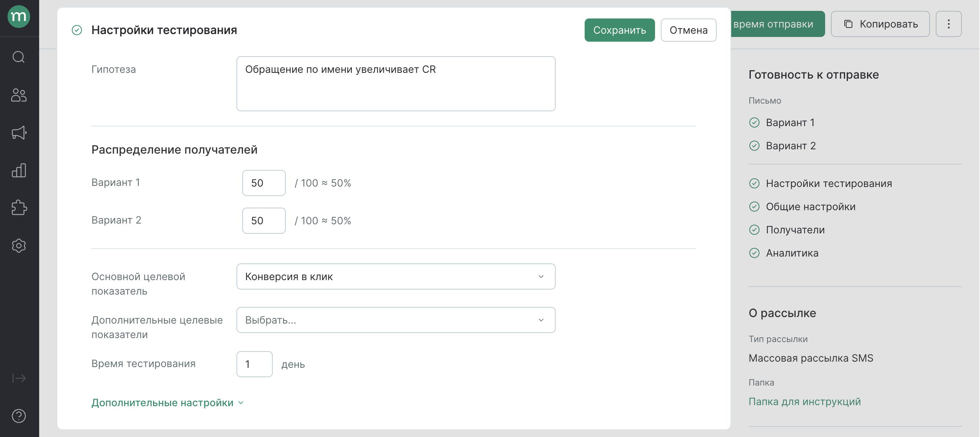Click 'Готовность к отправке' heading

[814, 75]
